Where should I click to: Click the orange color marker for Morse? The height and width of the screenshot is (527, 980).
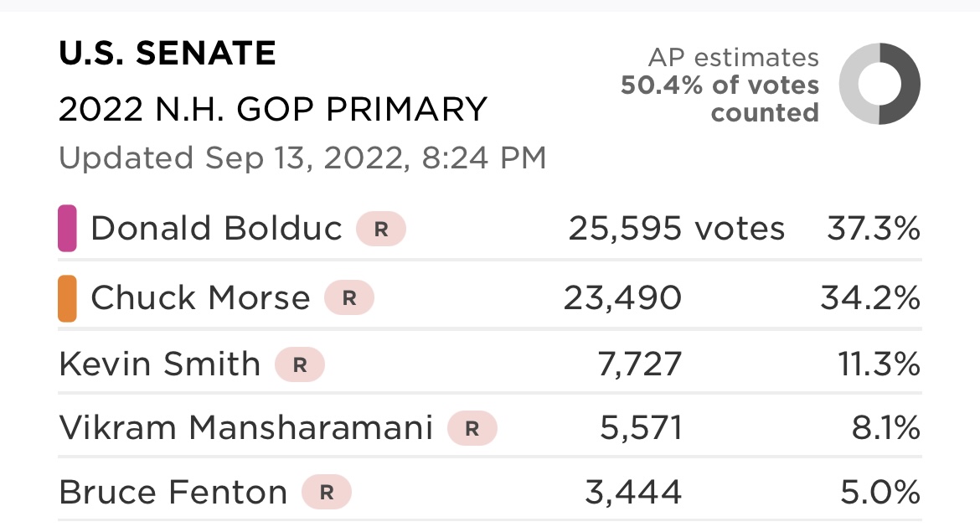(68, 298)
